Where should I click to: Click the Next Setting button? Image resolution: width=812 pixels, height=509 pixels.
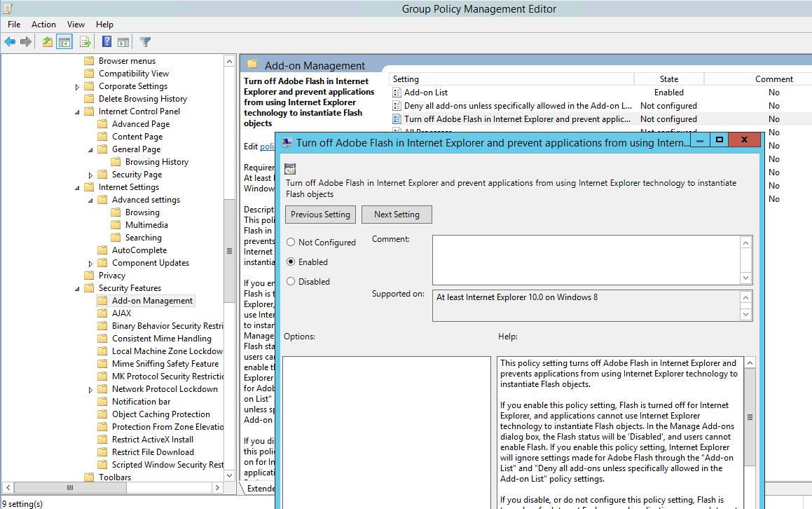(x=397, y=215)
